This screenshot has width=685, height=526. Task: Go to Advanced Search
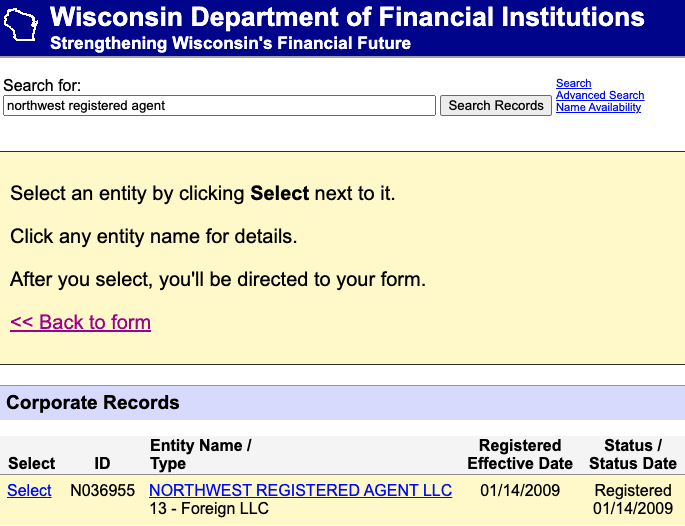tap(600, 96)
